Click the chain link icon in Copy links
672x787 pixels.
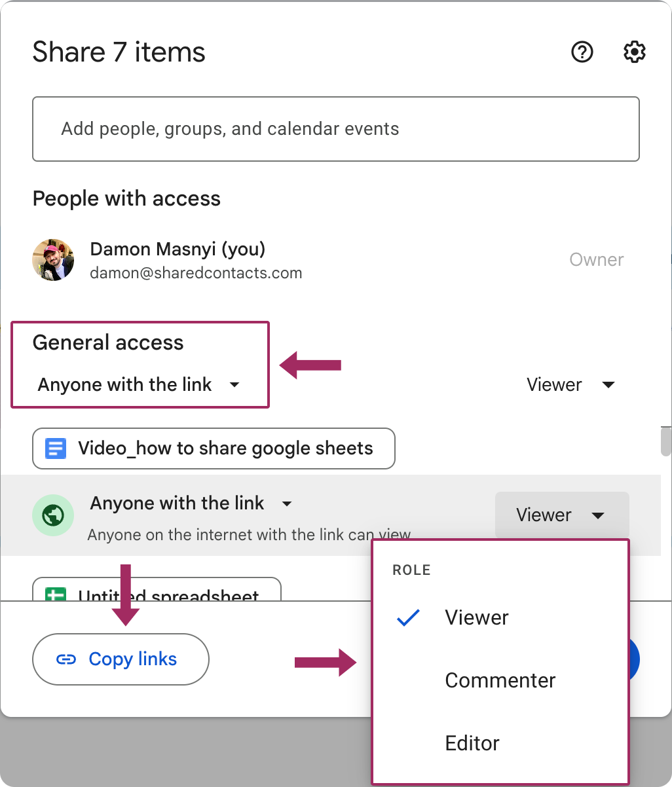[66, 659]
